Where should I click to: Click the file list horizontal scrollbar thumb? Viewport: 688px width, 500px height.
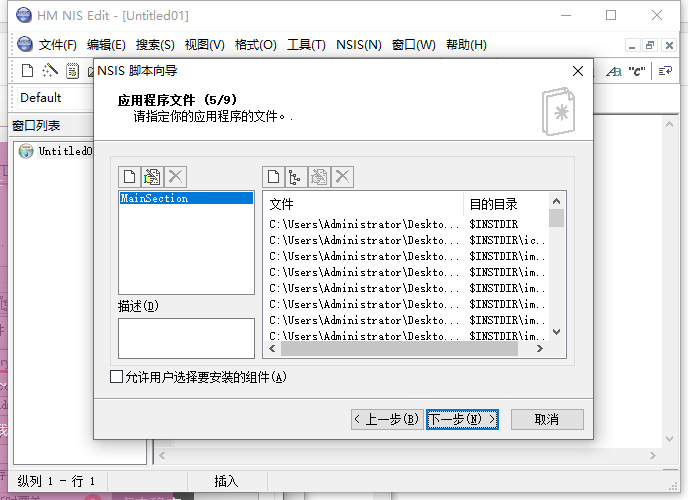click(x=399, y=349)
